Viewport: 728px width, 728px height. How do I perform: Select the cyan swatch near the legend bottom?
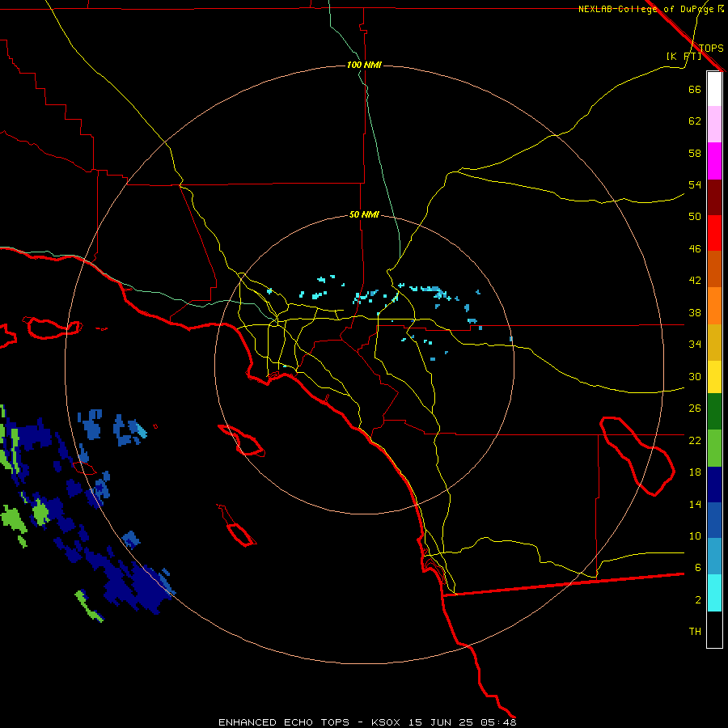click(x=714, y=593)
